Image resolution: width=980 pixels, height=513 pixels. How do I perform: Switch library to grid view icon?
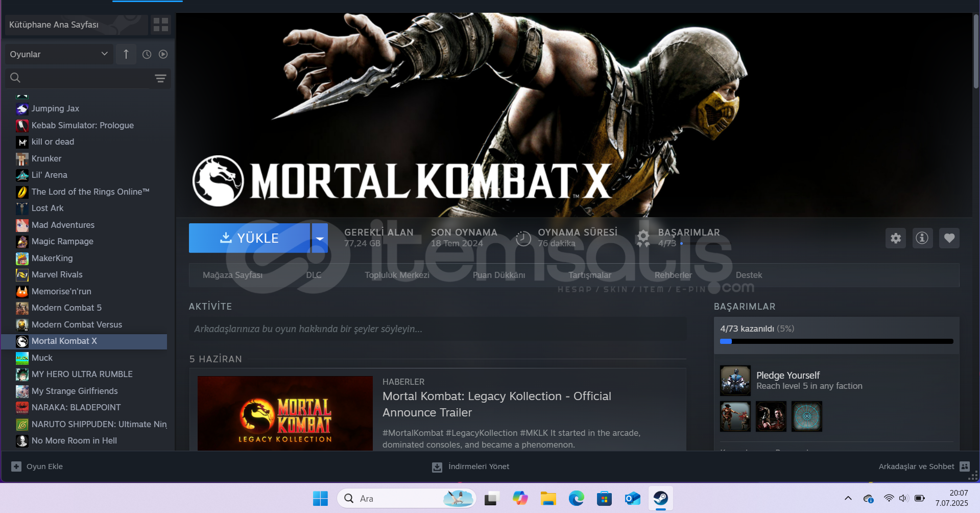tap(161, 25)
